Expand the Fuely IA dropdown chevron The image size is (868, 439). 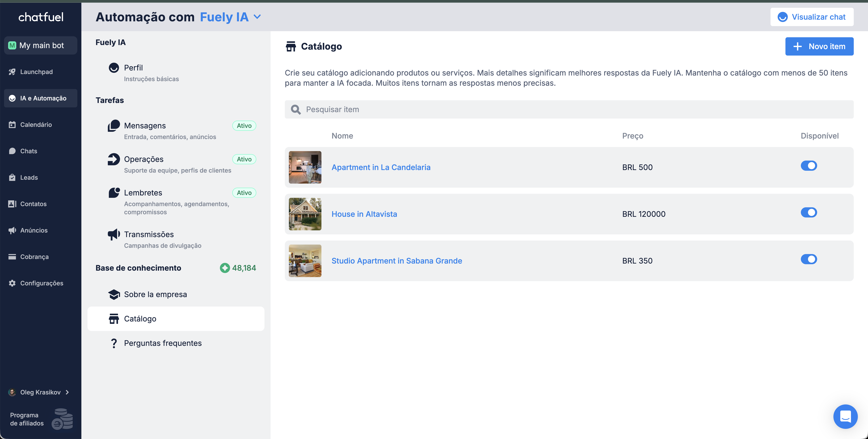click(257, 17)
